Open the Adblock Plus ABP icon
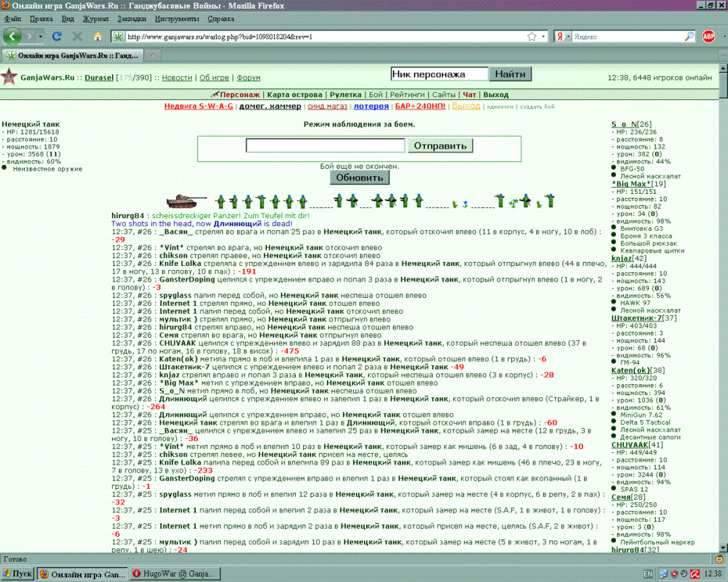This screenshot has height=582, width=728. [708, 36]
